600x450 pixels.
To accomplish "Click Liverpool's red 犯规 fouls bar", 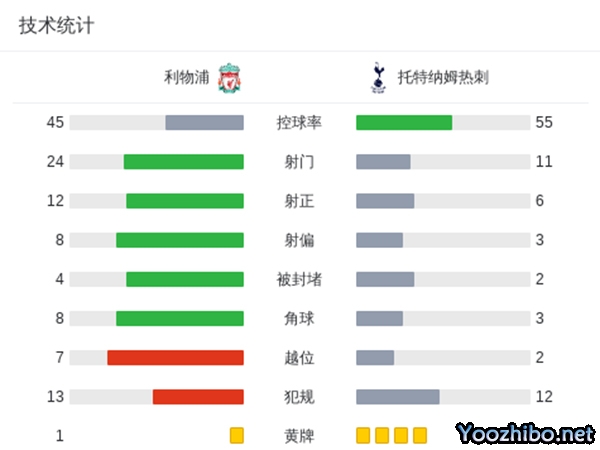I will [x=198, y=396].
